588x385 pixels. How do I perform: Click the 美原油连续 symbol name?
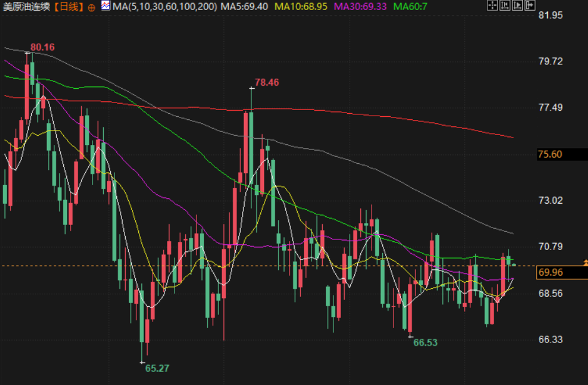click(x=25, y=7)
